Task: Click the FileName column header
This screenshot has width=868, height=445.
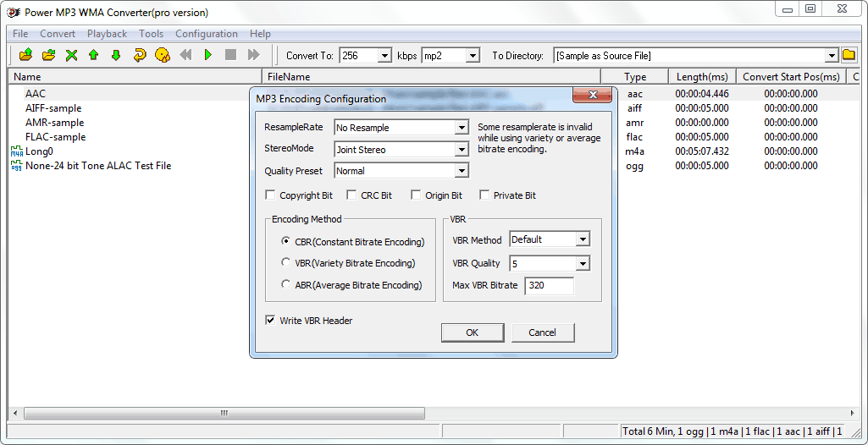Action: click(x=431, y=77)
